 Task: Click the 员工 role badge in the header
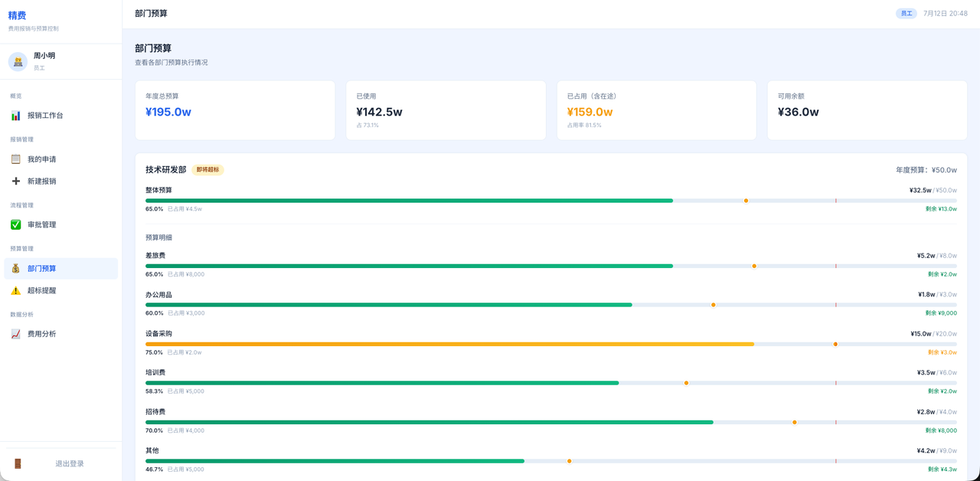pyautogui.click(x=906, y=14)
